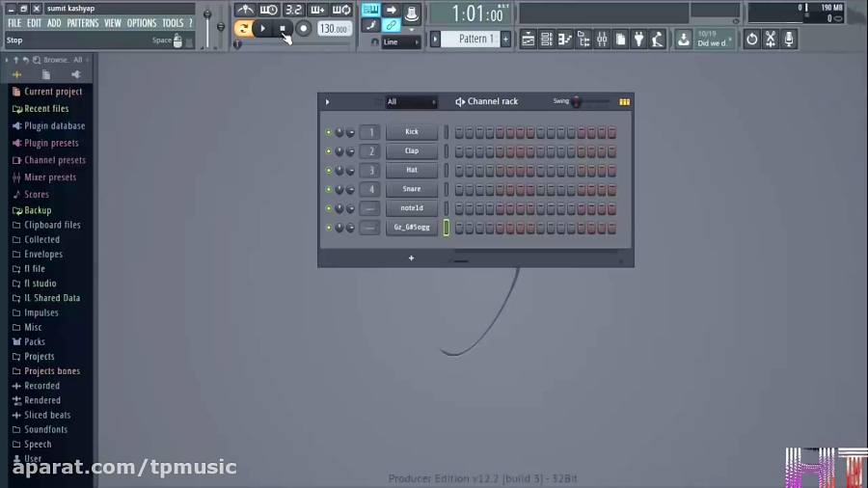868x488 pixels.
Task: Open Channel rack options menu arrow
Action: (327, 102)
